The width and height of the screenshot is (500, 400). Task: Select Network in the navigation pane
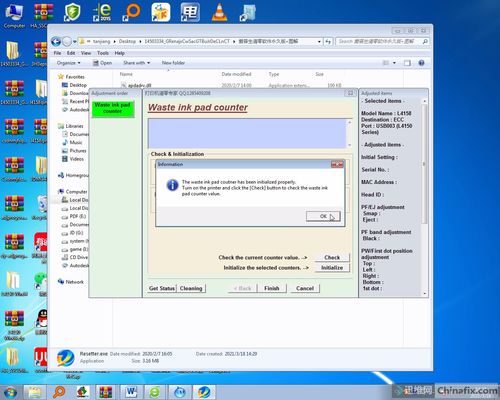[74, 282]
